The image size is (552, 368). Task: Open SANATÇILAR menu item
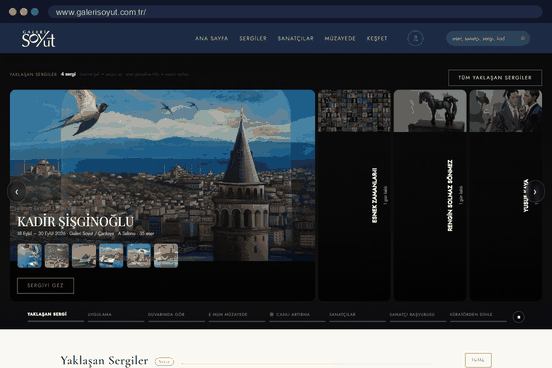295,38
